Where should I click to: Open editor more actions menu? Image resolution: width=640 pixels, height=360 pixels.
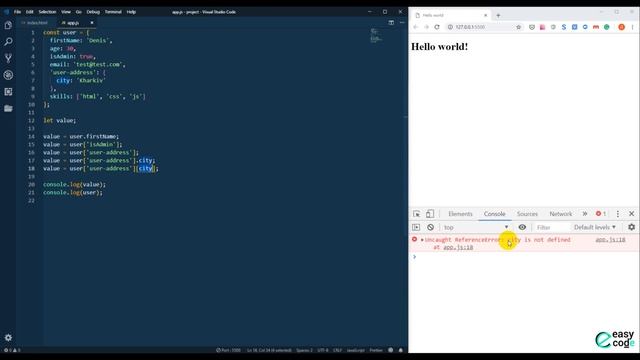point(402,23)
